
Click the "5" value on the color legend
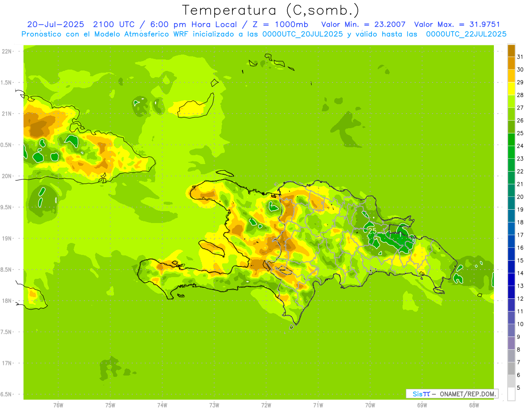point(519,388)
